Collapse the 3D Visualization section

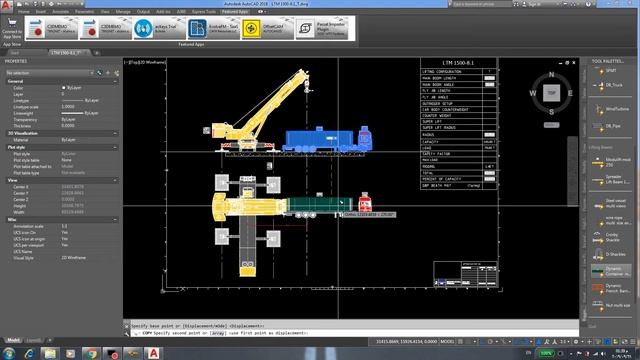click(x=115, y=133)
